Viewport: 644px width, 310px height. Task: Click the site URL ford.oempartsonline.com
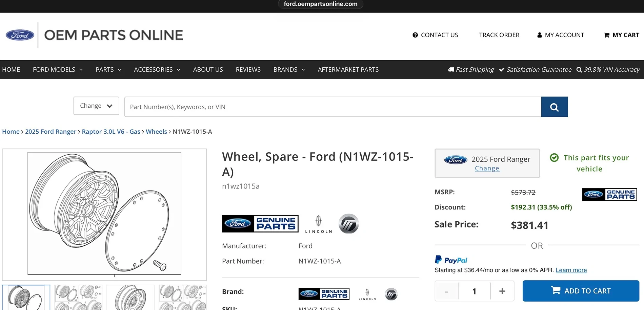pos(321,4)
